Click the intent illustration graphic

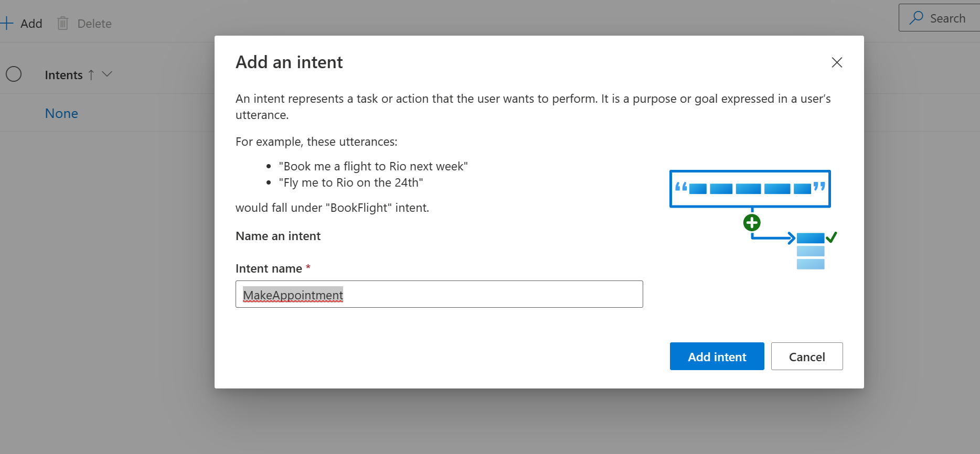pos(753,219)
